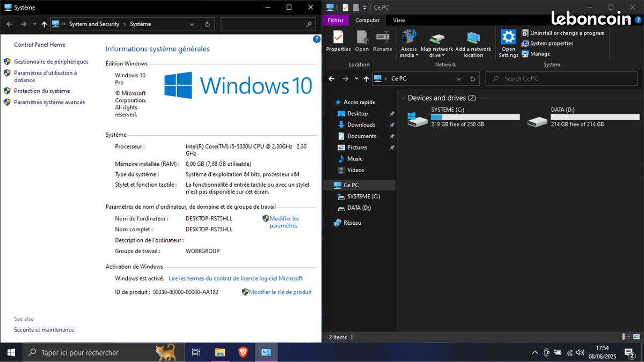This screenshot has width=644, height=362.
Task: Open Paramètres système avancés link
Action: pyautogui.click(x=49, y=102)
